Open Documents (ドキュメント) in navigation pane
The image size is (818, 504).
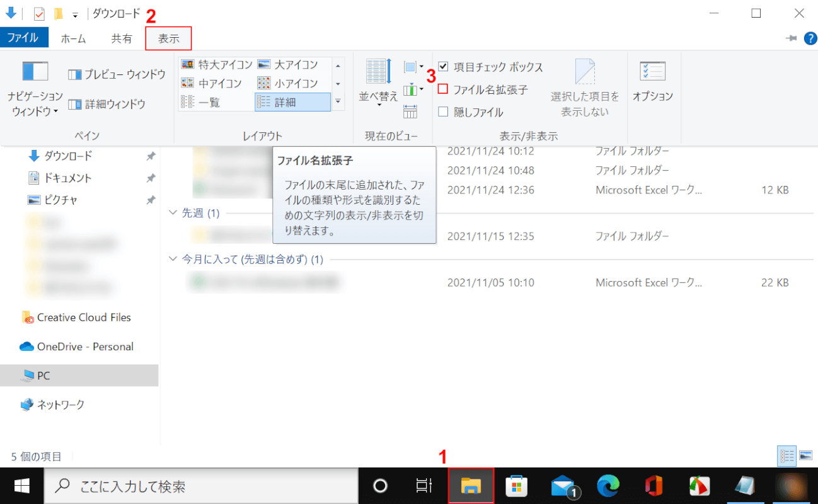click(x=60, y=178)
